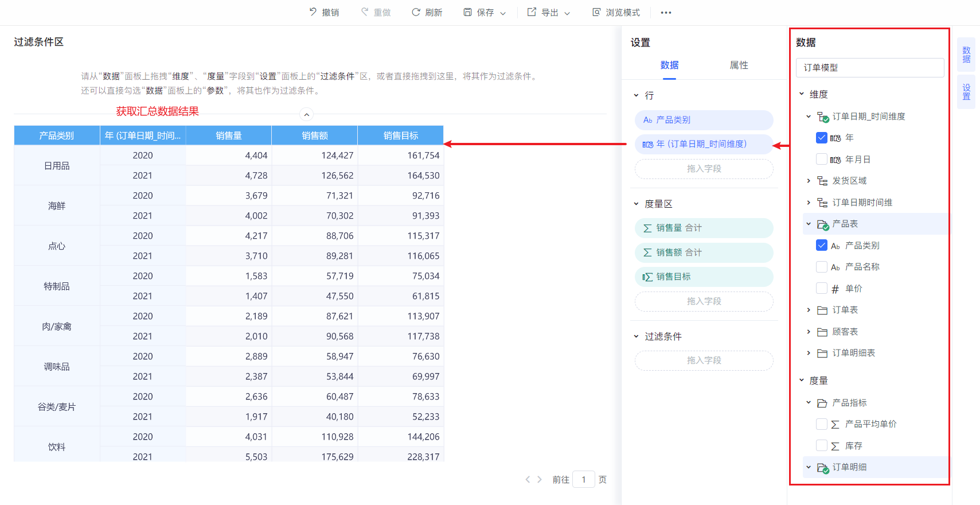
Task: Check the 年月日 dimension checkbox
Action: click(821, 159)
